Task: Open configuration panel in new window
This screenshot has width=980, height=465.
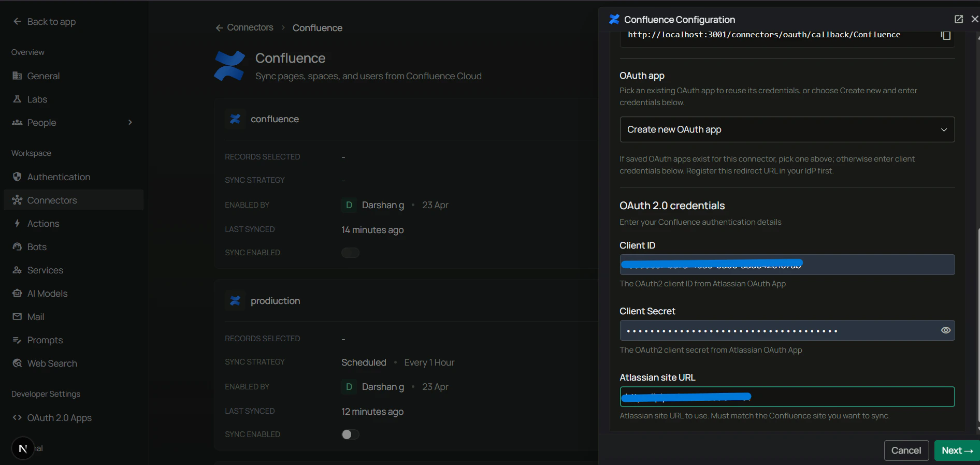Action: pos(959,19)
